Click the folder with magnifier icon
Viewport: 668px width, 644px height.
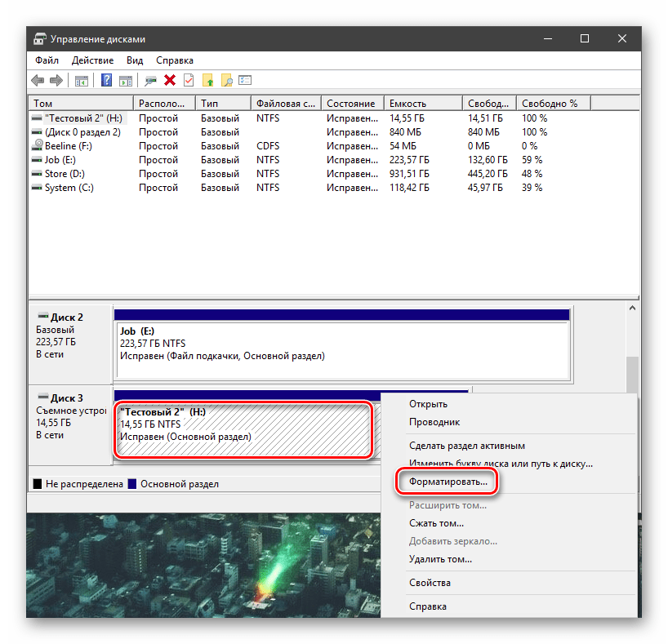[227, 80]
